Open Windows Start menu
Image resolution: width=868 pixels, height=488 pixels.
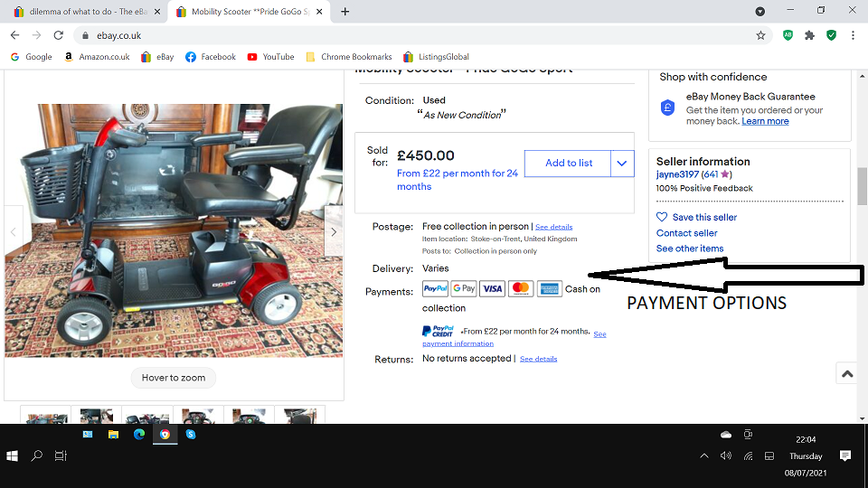12,455
